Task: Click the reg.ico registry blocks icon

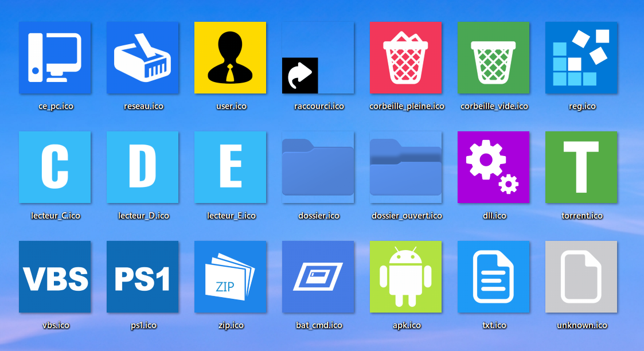Action: (x=581, y=57)
